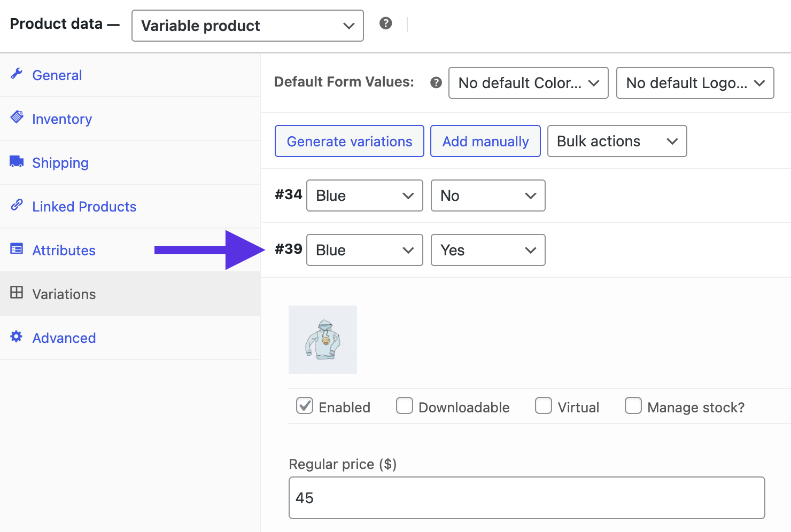Image resolution: width=791 pixels, height=532 pixels.
Task: Click the Attributes panel icon
Action: coord(17,250)
